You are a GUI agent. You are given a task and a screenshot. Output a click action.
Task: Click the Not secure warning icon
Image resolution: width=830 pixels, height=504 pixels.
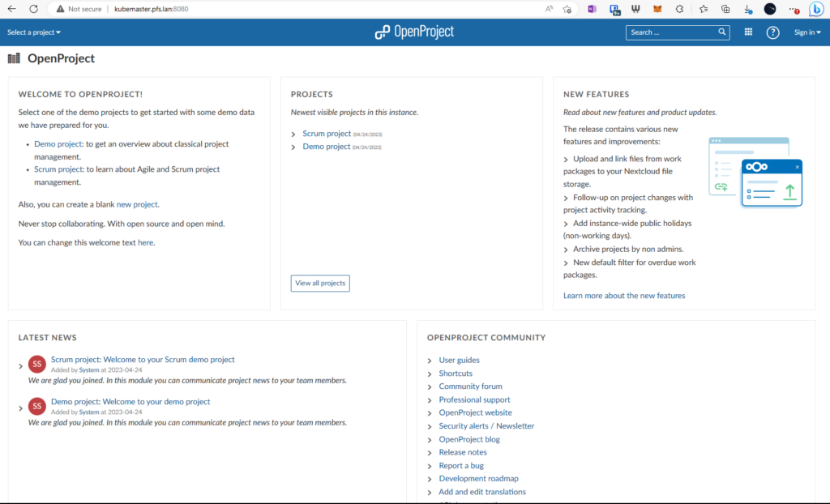[60, 9]
